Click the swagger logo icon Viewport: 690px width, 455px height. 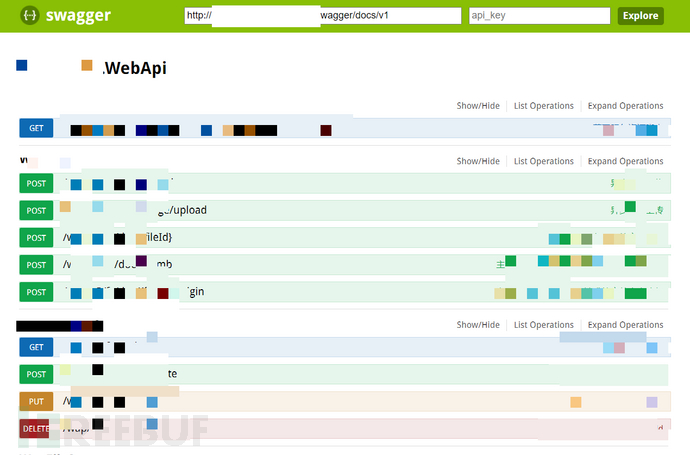[29, 15]
